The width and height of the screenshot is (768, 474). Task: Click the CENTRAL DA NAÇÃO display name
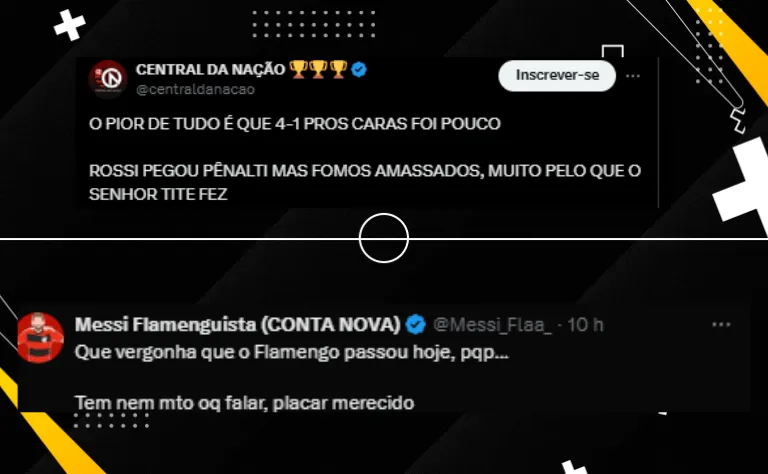click(x=210, y=70)
